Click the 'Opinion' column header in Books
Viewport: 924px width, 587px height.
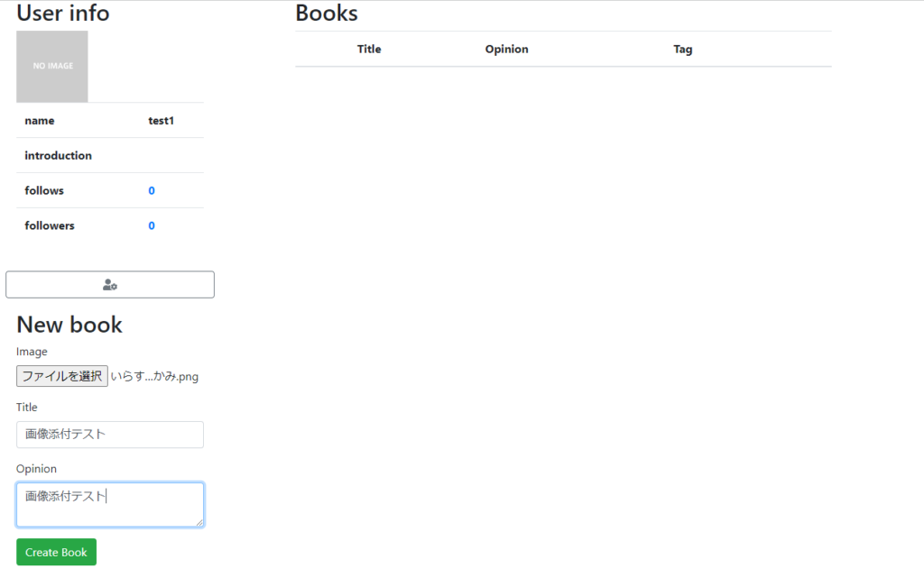click(x=507, y=50)
